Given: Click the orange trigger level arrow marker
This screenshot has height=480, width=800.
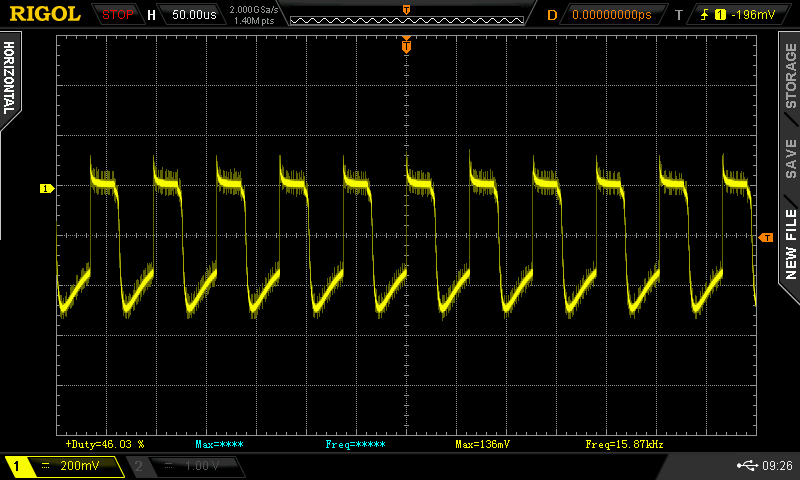Looking at the screenshot, I should [766, 237].
